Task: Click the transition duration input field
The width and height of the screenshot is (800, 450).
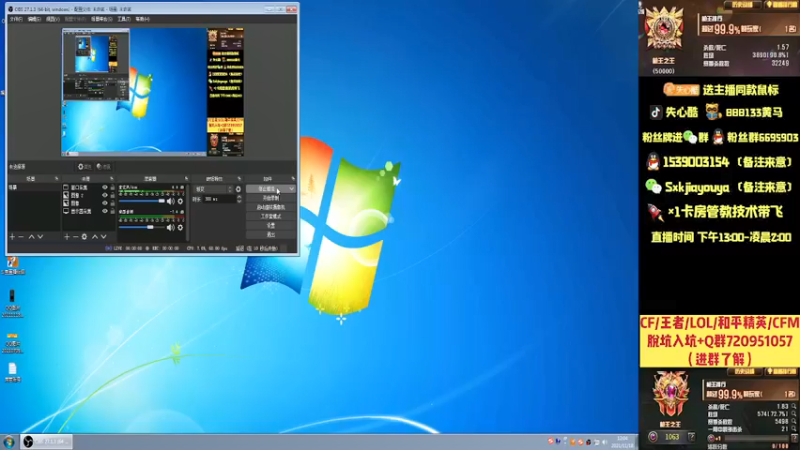Action: click(220, 199)
